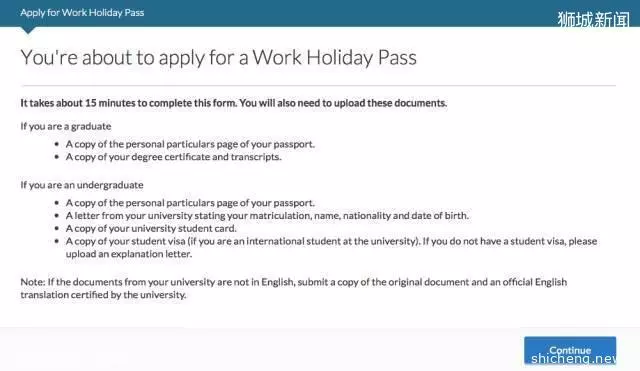Click the Note about English translation
Viewport: 640px width, 371px height.
[x=293, y=288]
